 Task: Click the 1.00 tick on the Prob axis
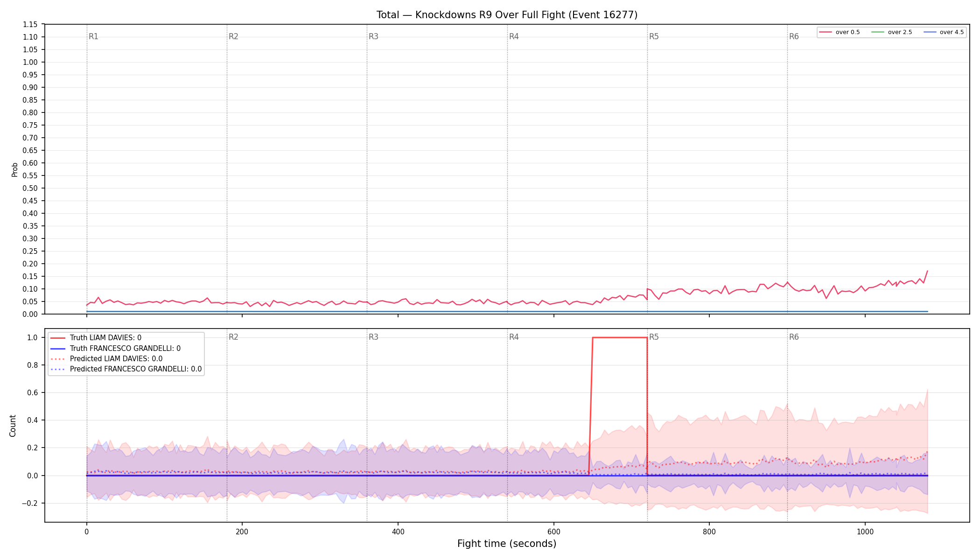pos(30,63)
